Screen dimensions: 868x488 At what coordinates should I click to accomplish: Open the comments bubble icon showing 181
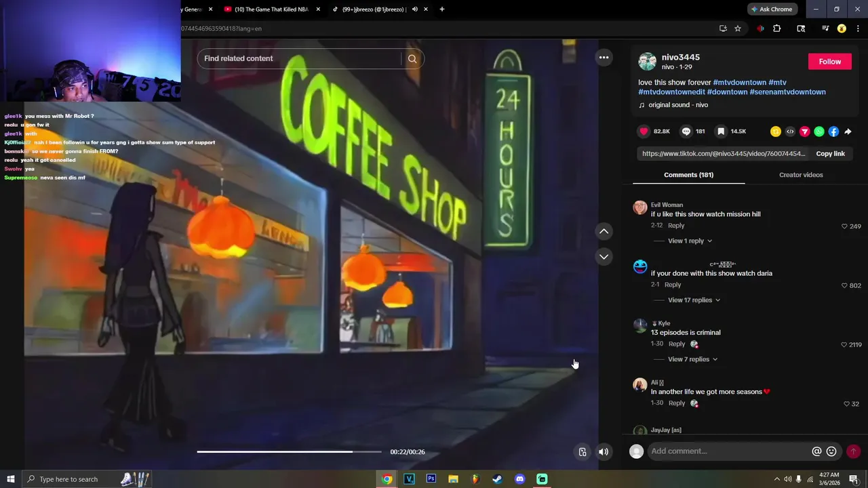tap(686, 131)
